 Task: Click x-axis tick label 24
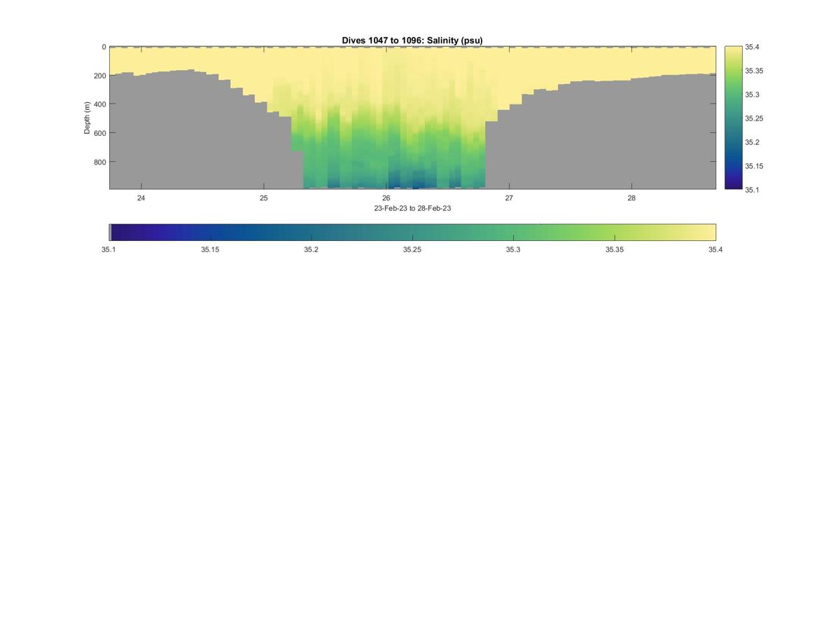(x=141, y=198)
